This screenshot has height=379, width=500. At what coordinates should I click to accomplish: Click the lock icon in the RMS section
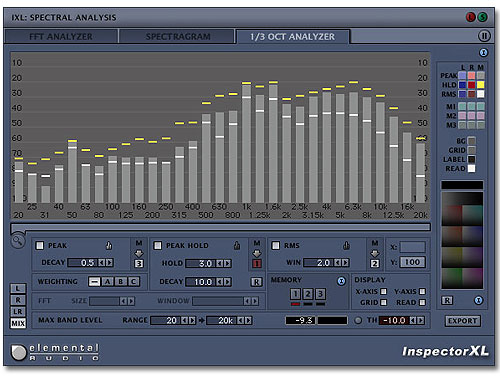(x=346, y=246)
